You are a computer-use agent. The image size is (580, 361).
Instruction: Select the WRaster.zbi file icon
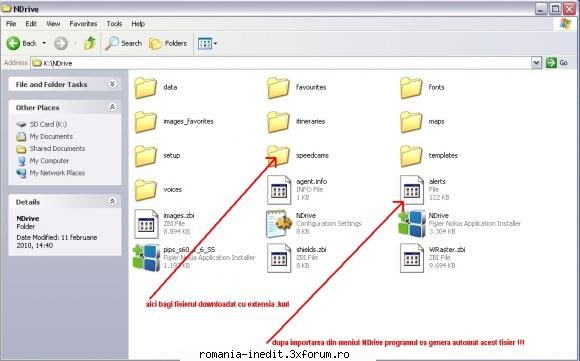[412, 258]
